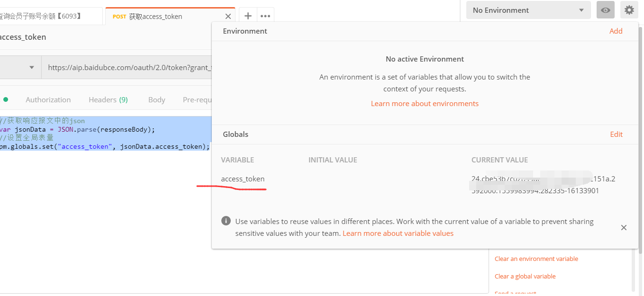Expand the No Environment dropdown
The image size is (644, 296).
pos(528,10)
